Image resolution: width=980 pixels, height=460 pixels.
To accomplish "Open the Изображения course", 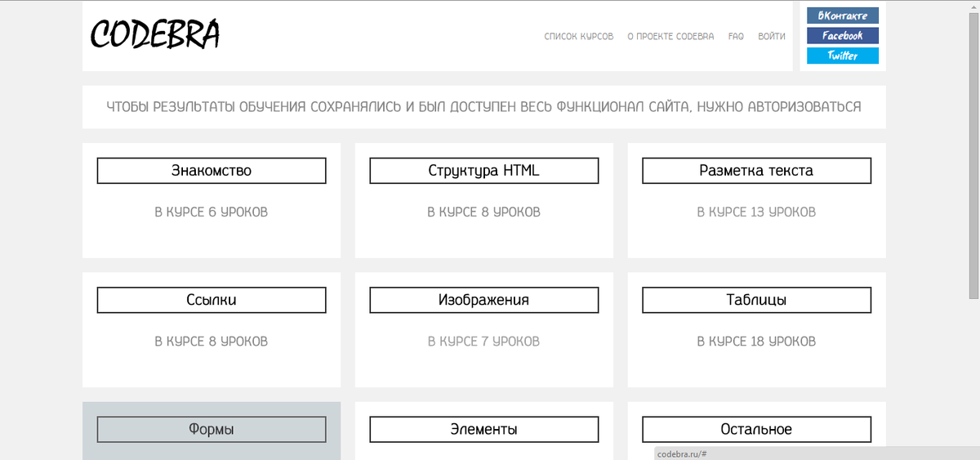I will point(484,300).
